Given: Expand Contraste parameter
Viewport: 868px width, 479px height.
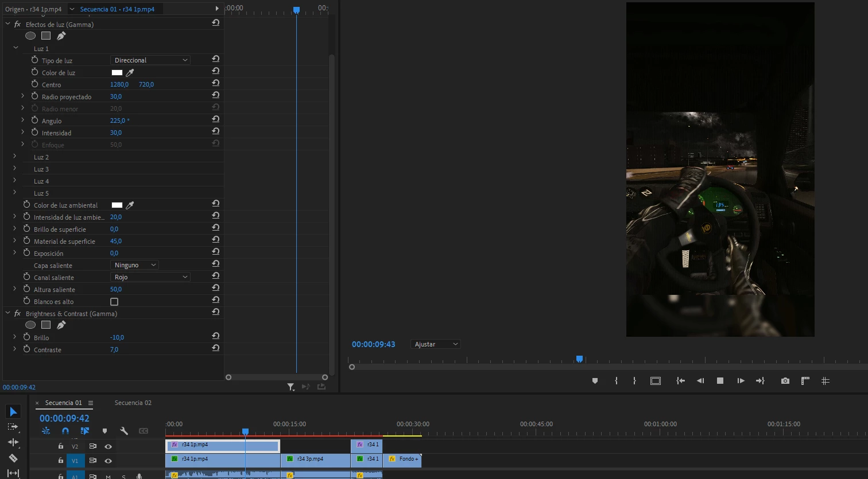Looking at the screenshot, I should (15, 349).
